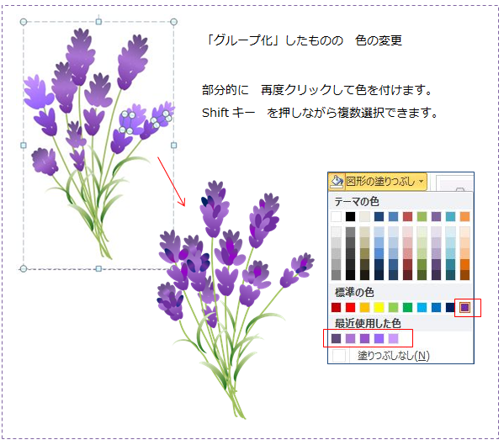
Task: Click the 最近使用した色 section header
Action: click(x=368, y=323)
